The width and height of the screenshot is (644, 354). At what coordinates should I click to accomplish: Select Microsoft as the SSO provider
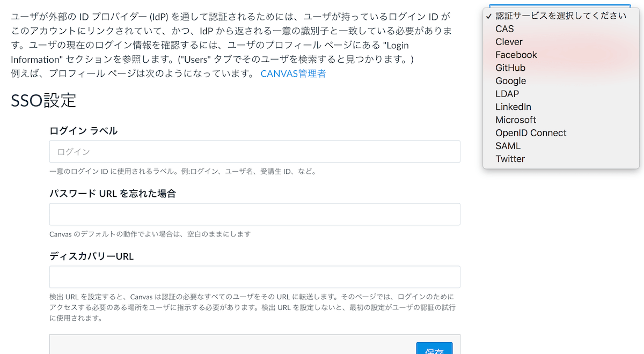(x=515, y=120)
